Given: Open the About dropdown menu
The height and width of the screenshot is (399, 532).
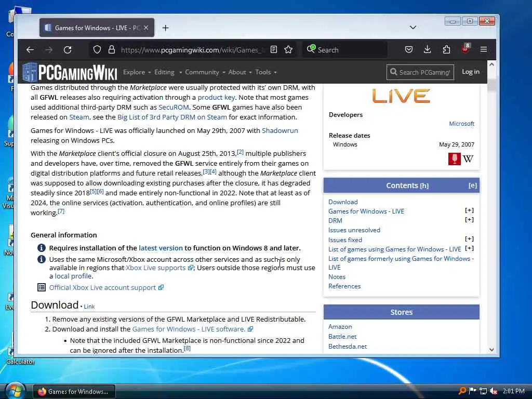Looking at the screenshot, I should pyautogui.click(x=240, y=72).
